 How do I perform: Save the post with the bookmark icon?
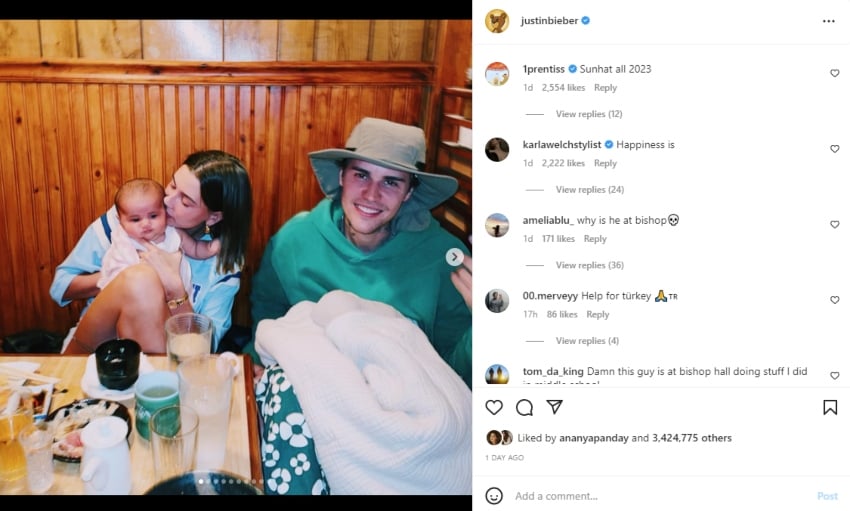pyautogui.click(x=830, y=407)
